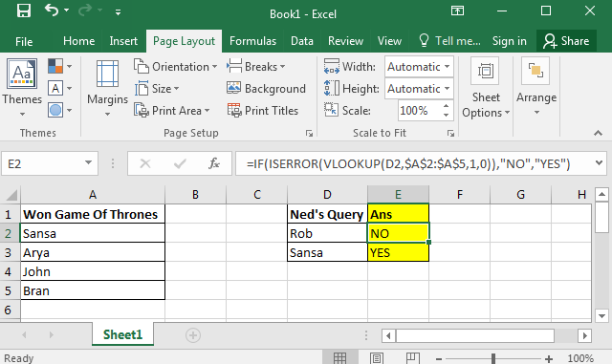Open the File tab
The image size is (612, 364).
(24, 41)
